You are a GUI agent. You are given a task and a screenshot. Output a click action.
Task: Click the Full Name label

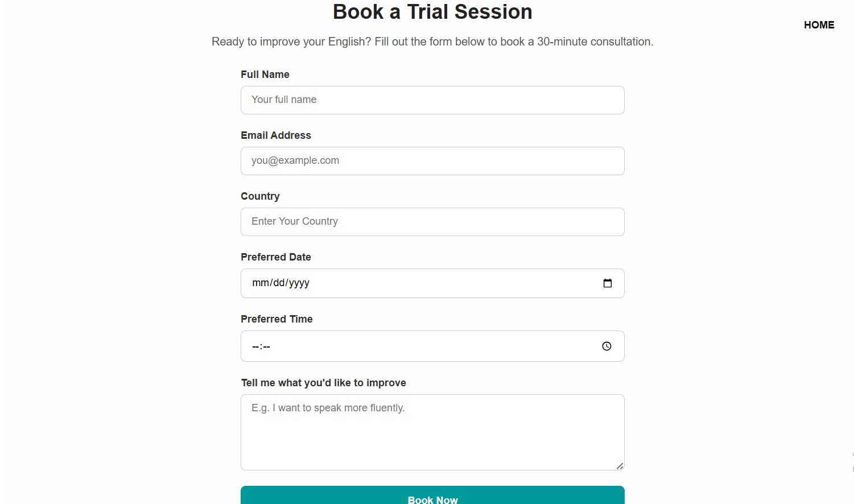click(x=265, y=75)
